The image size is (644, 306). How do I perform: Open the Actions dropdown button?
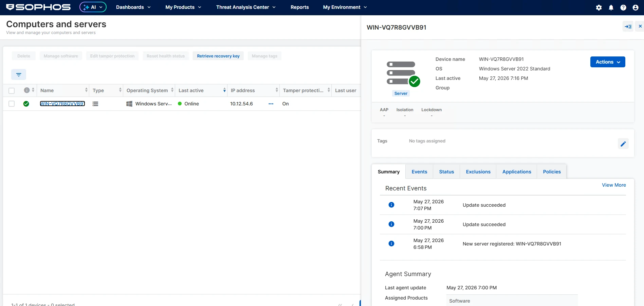tap(608, 62)
